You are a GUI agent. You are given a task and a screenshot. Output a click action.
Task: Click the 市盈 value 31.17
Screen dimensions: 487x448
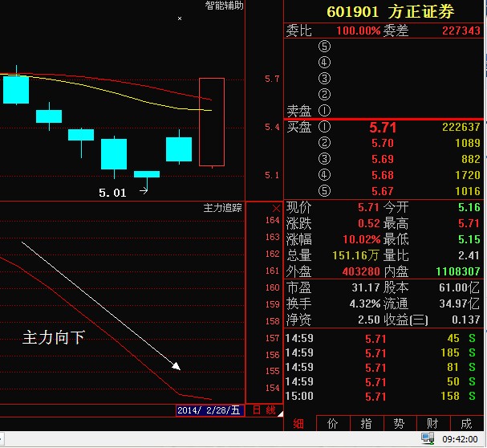point(366,288)
